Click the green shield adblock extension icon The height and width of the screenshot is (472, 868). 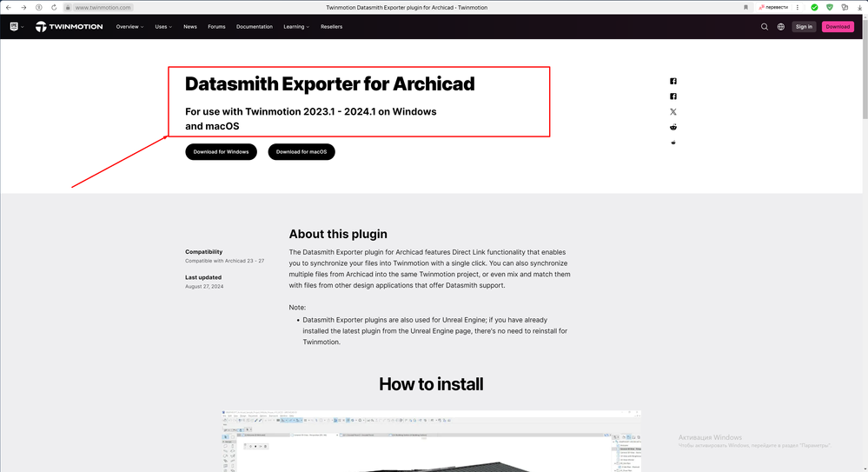pyautogui.click(x=829, y=7)
